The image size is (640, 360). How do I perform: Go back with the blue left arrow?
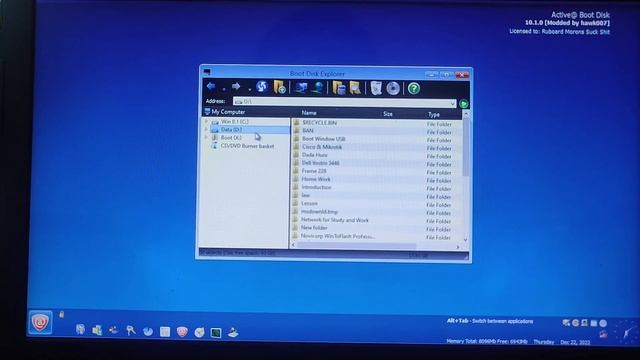pos(211,87)
